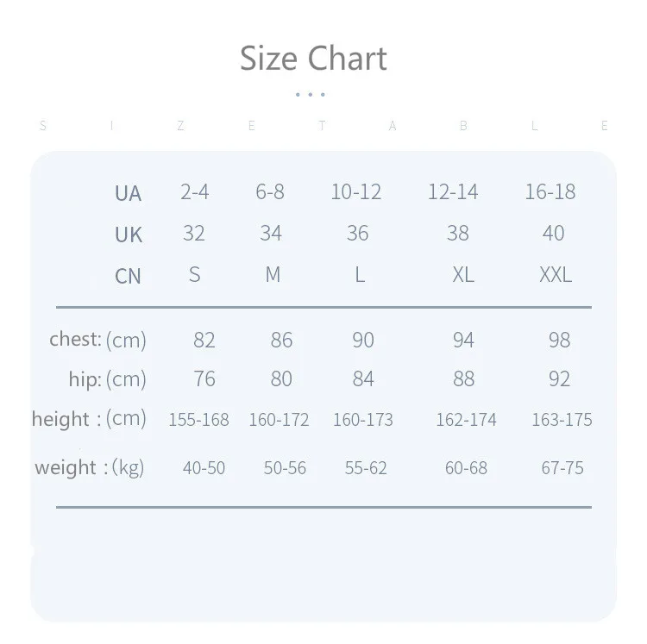Click the UA row label
The image size is (647, 644).
[x=128, y=193]
